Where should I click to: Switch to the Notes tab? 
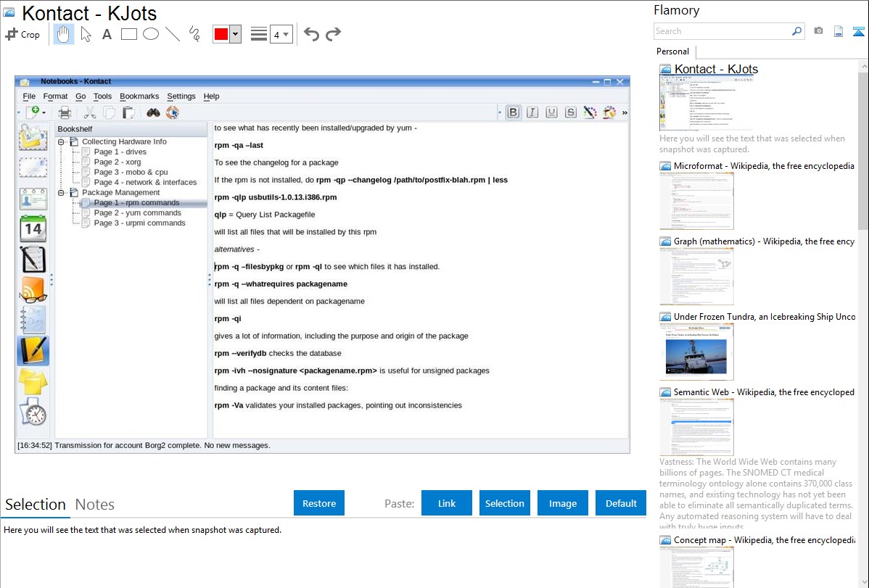pyautogui.click(x=95, y=505)
